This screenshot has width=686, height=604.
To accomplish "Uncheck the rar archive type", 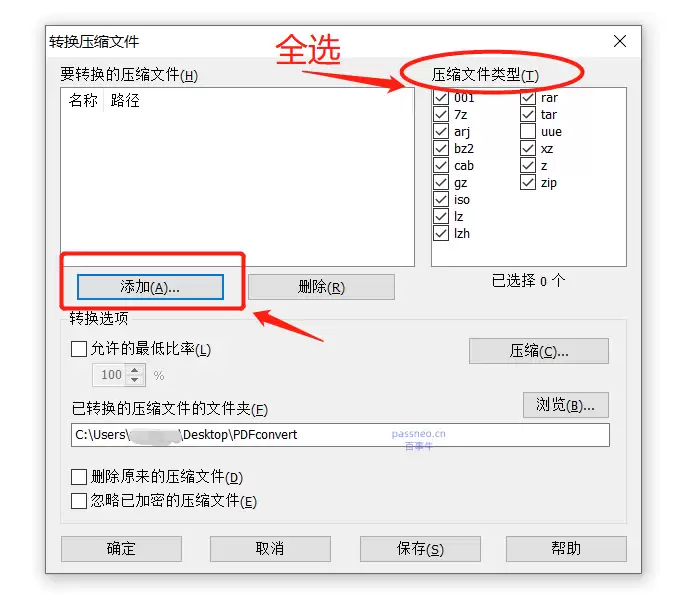I will (x=528, y=97).
